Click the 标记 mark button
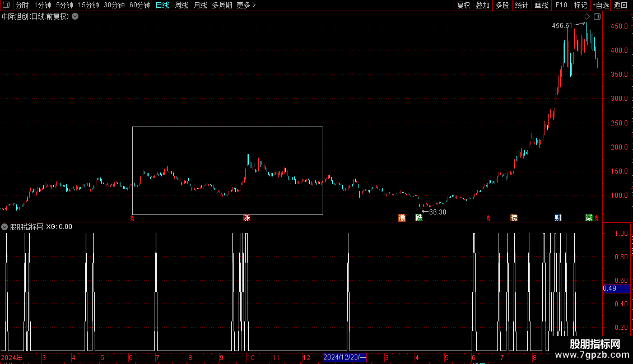This screenshot has height=364, width=633. (580, 5)
